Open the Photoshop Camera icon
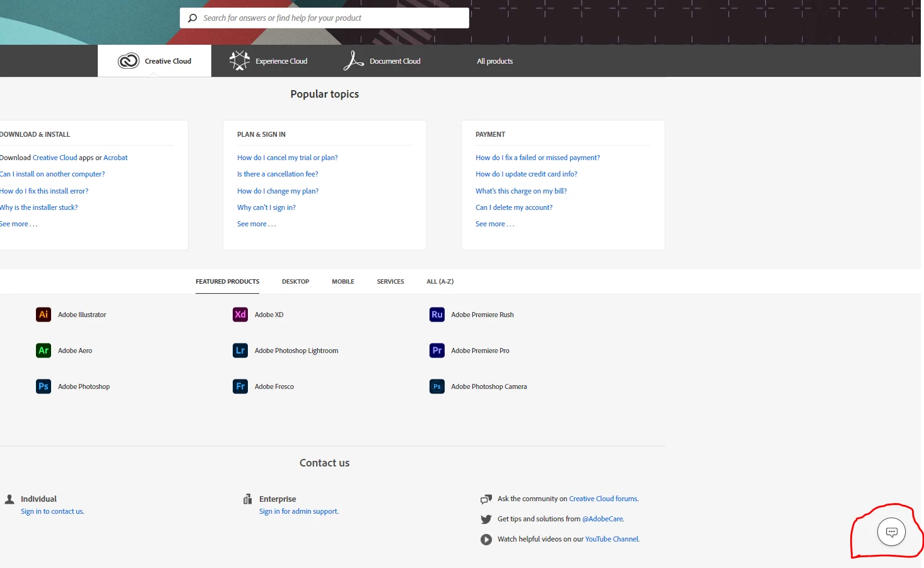 click(x=437, y=386)
